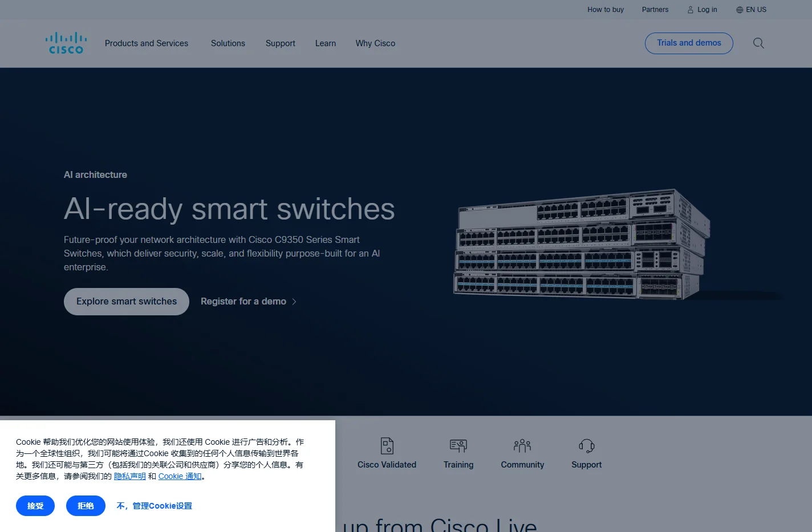Open Products and Services menu
The width and height of the screenshot is (812, 532).
(147, 43)
